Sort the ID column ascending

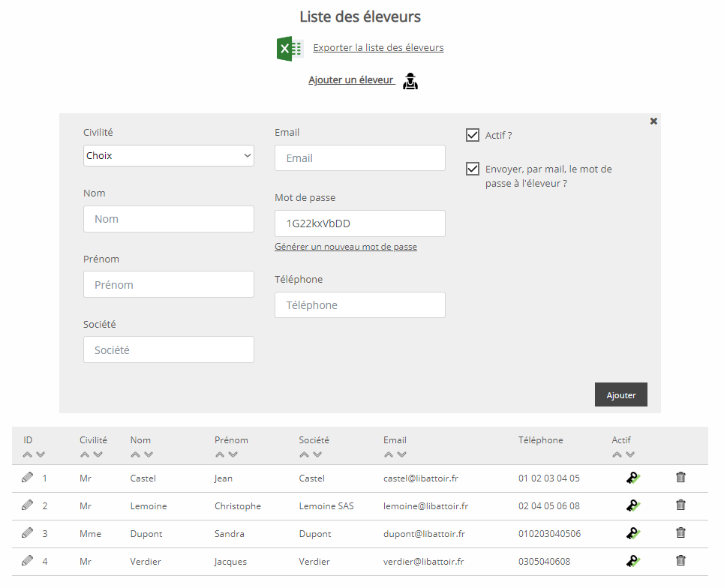[27, 454]
